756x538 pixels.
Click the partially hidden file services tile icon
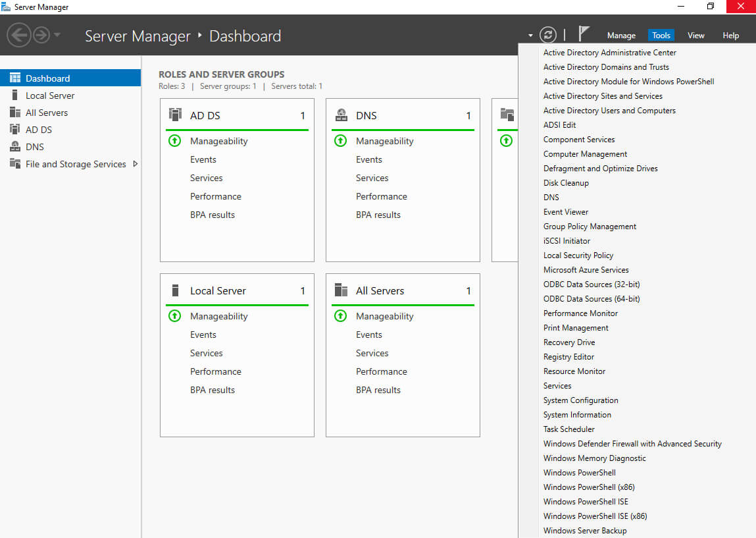point(507,115)
